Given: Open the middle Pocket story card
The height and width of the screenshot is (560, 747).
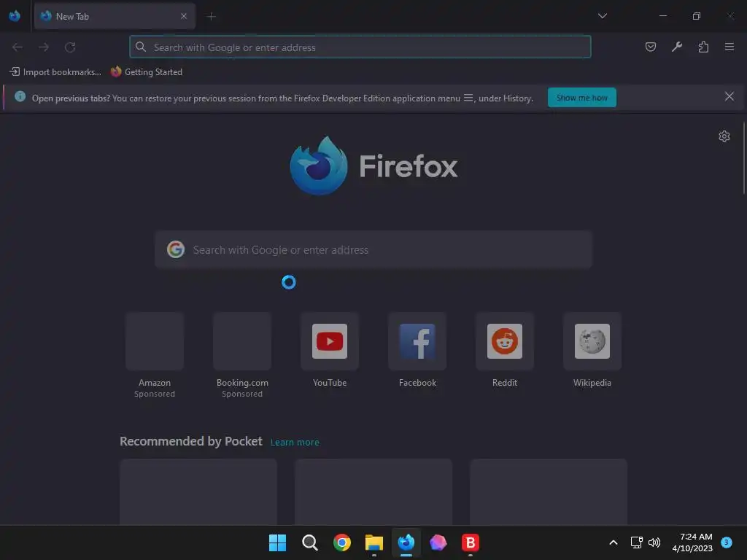Looking at the screenshot, I should coord(373,492).
